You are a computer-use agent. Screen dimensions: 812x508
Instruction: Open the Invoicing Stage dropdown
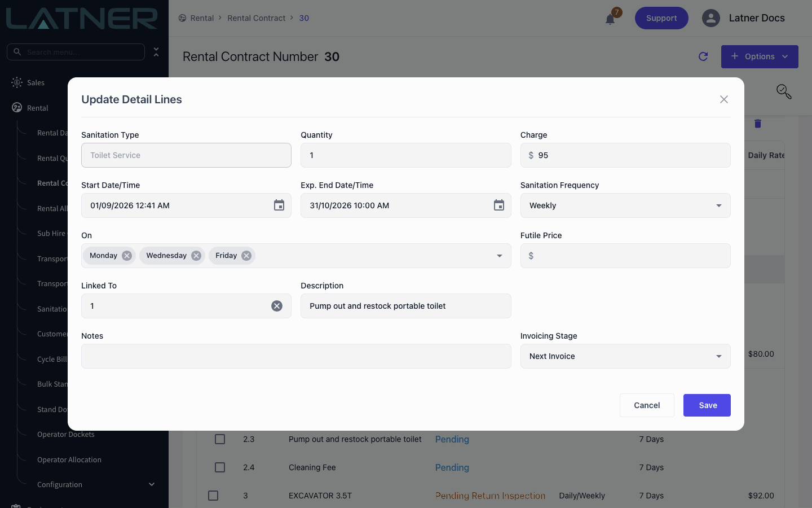[625, 356]
